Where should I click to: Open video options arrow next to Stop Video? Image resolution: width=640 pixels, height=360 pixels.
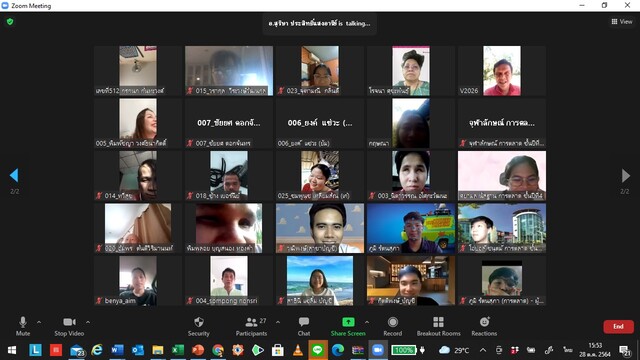click(88, 322)
